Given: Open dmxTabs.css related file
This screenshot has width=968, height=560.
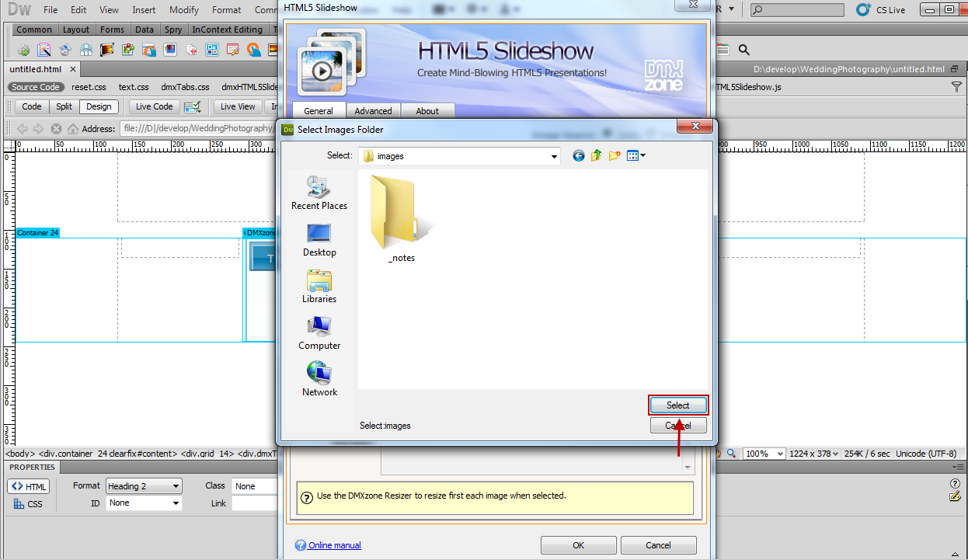Looking at the screenshot, I should coord(185,88).
